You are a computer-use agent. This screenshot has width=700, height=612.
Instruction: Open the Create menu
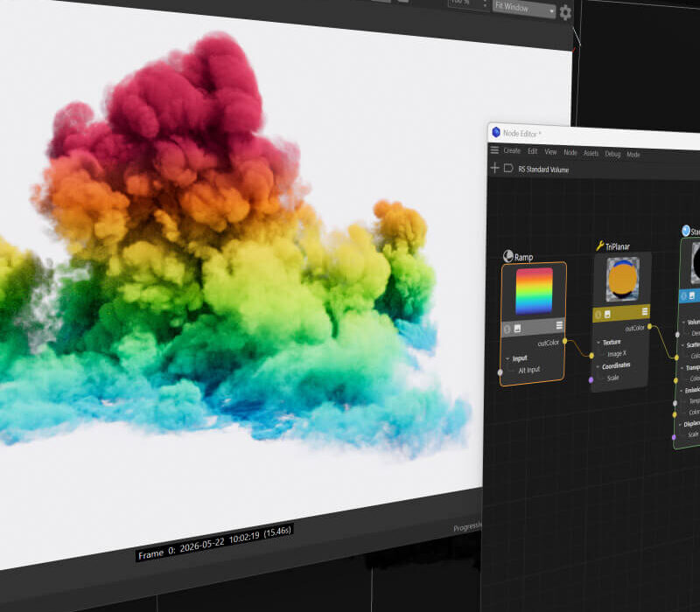512,150
